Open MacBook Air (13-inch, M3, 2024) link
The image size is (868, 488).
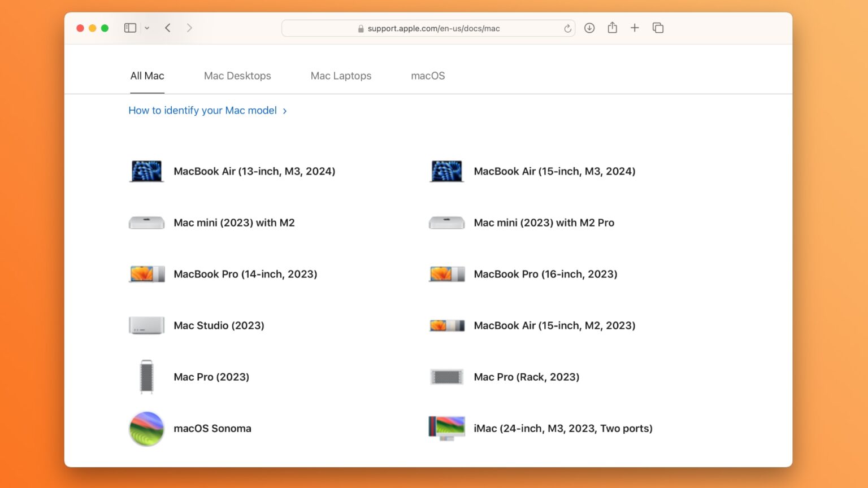(254, 171)
